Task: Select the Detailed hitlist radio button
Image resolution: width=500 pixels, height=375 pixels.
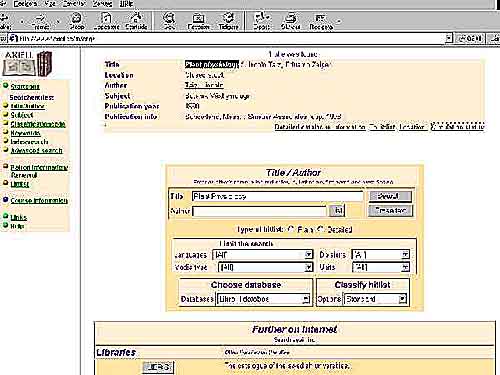Action: tap(320, 229)
